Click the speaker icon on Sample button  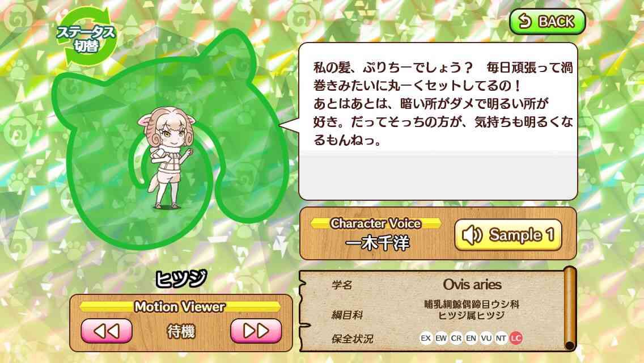pos(472,235)
